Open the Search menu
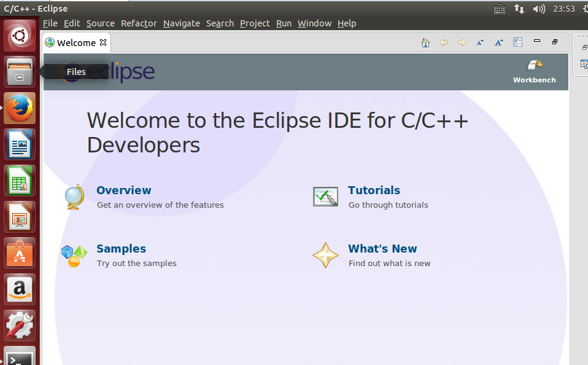Screen dimensions: 588x365 click(220, 23)
